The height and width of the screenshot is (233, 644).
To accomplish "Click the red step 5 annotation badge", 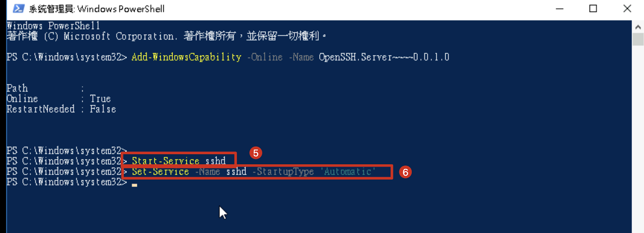I will pos(256,153).
